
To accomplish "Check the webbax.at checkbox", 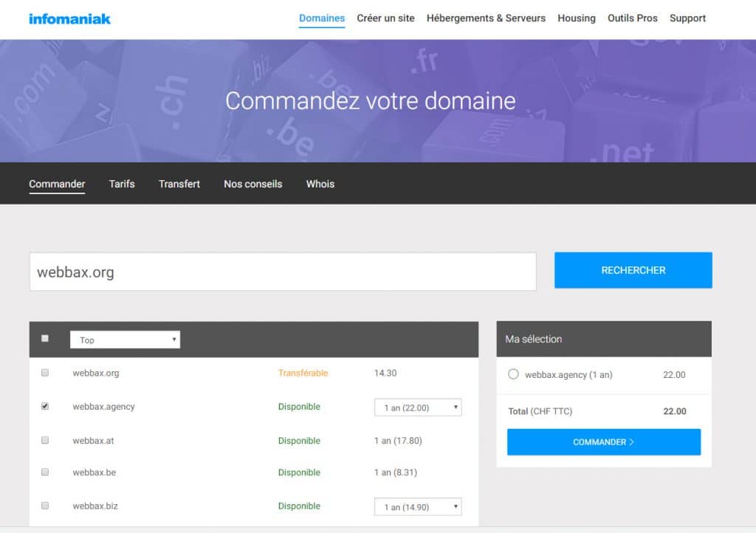I will click(45, 440).
